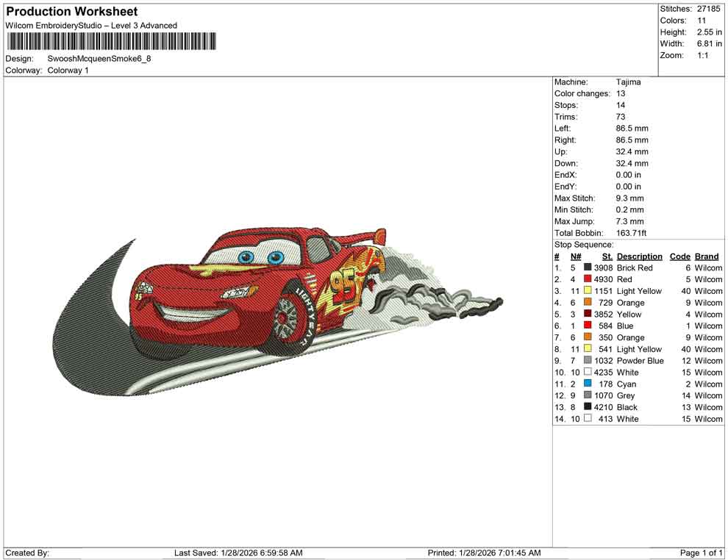The width and height of the screenshot is (728, 560).
Task: Click the Code column header
Action: tap(680, 256)
